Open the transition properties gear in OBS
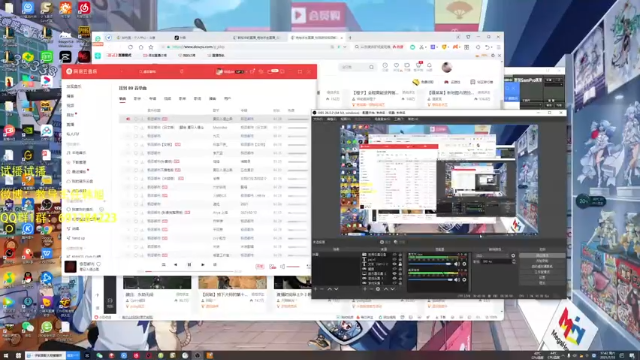 click(x=513, y=256)
